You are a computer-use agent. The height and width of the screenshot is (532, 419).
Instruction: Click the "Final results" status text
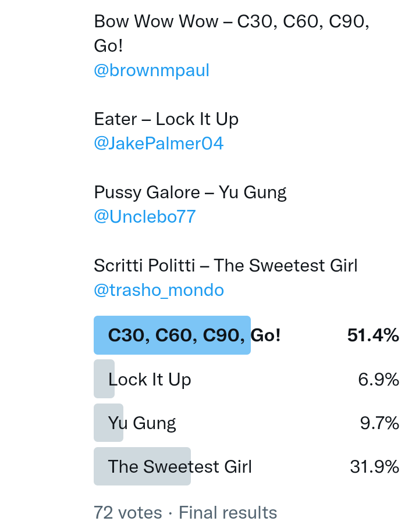pos(228,513)
